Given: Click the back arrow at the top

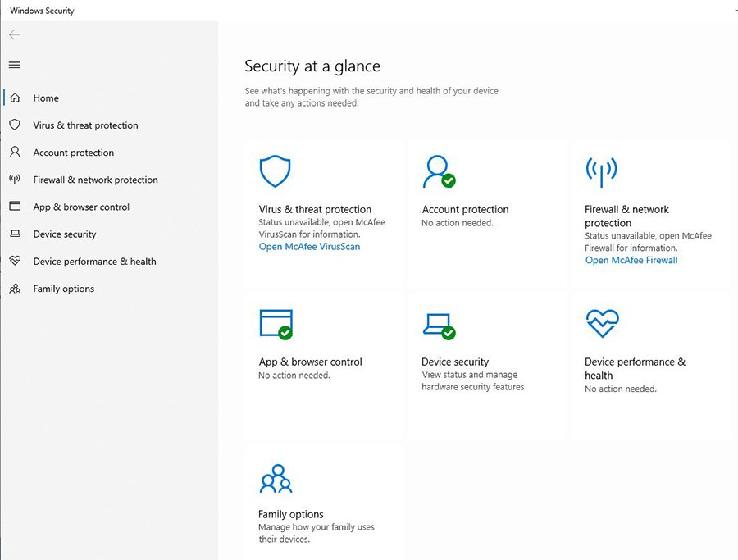Looking at the screenshot, I should point(13,34).
